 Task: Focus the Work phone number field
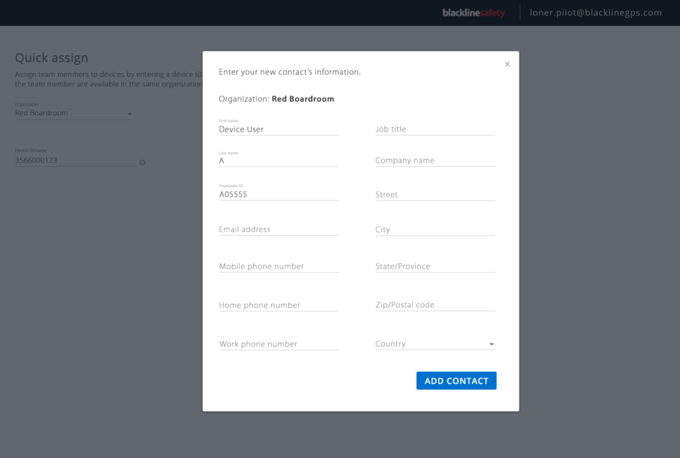(x=278, y=344)
